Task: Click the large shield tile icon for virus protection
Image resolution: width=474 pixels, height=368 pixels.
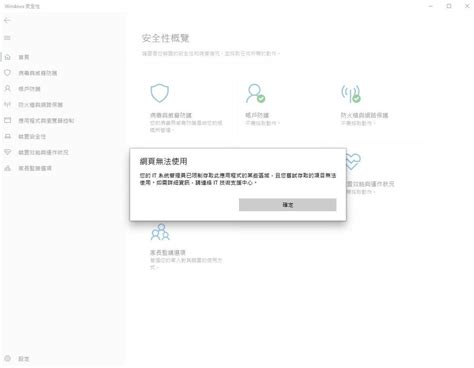Action: click(x=160, y=93)
